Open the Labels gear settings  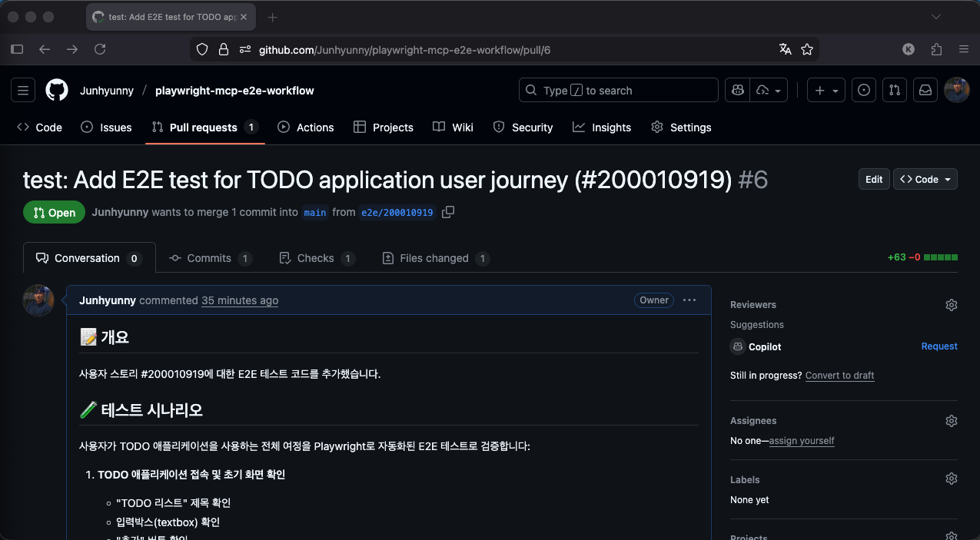(x=952, y=479)
